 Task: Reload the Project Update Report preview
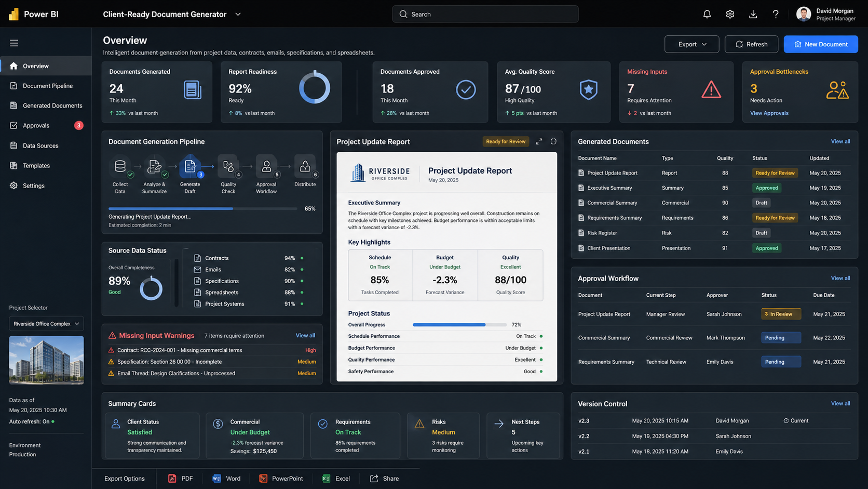[x=553, y=141]
